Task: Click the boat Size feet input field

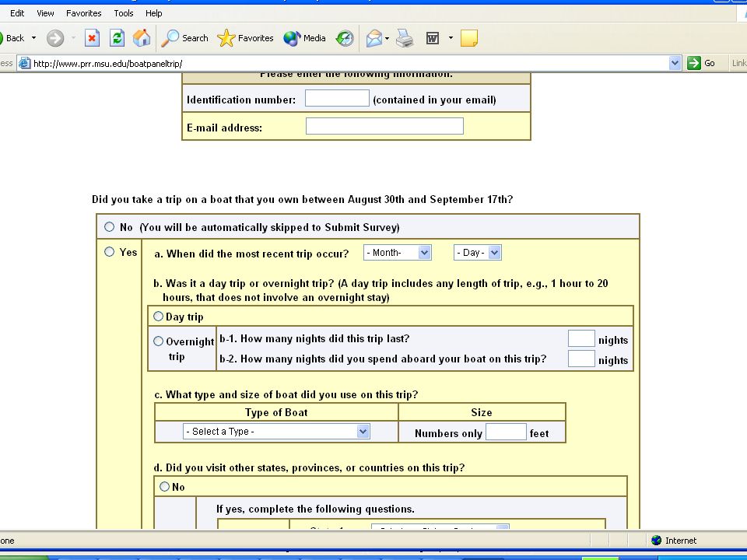Action: pyautogui.click(x=506, y=432)
